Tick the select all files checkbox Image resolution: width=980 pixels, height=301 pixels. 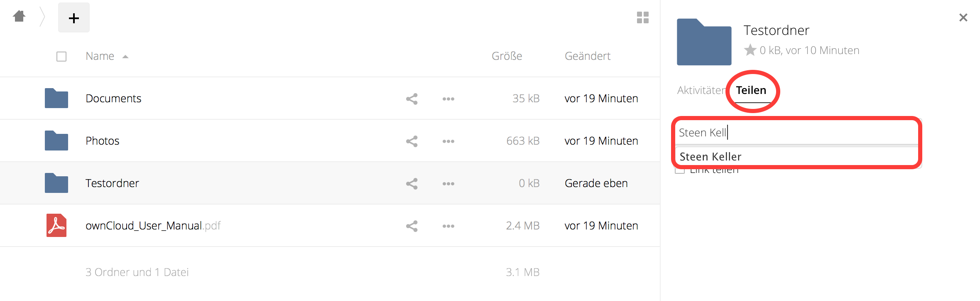coord(61,57)
